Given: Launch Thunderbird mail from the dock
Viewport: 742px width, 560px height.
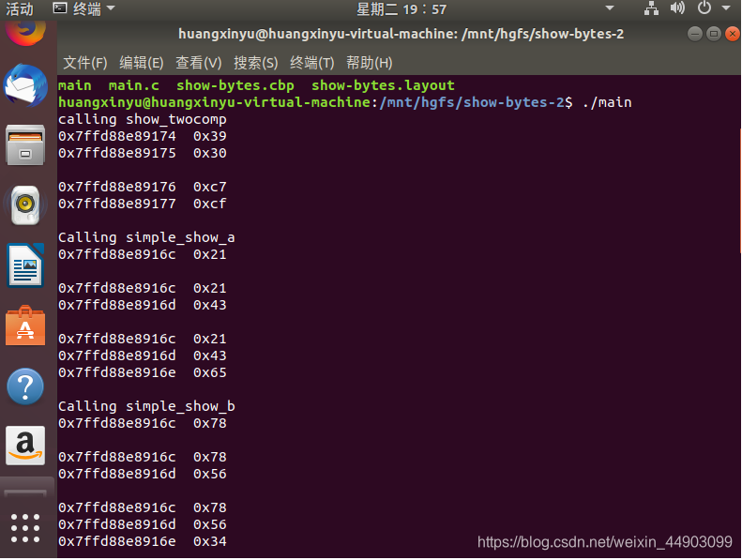Looking at the screenshot, I should pyautogui.click(x=25, y=86).
